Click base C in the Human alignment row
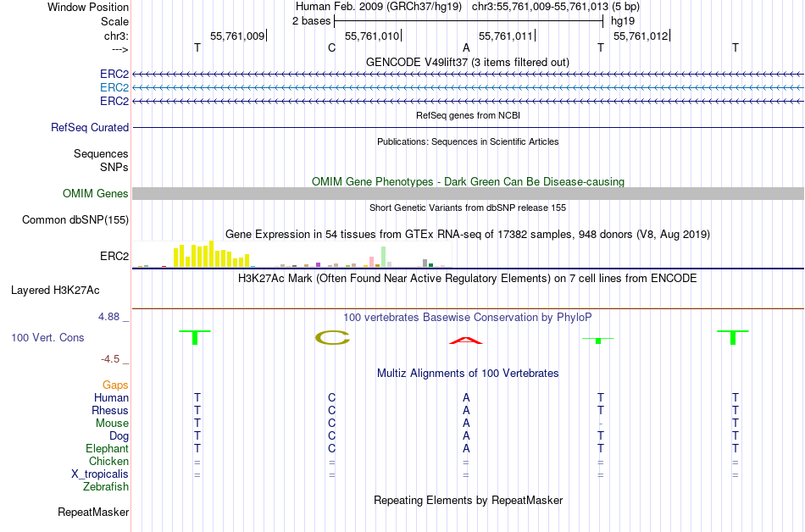This screenshot has width=805, height=532. tap(331, 397)
